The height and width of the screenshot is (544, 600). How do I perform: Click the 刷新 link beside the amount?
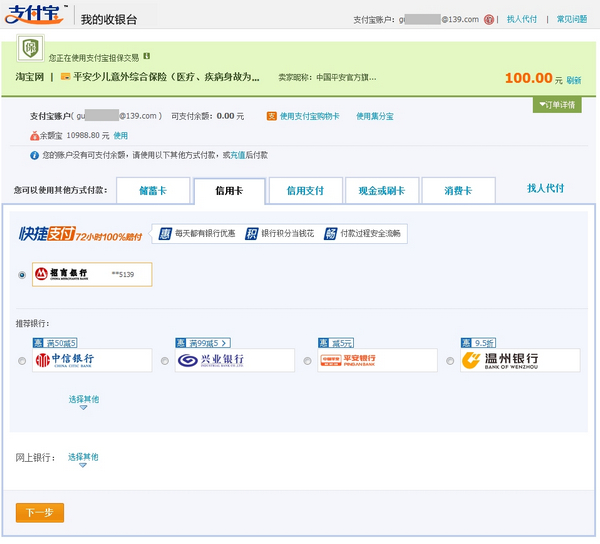click(574, 80)
